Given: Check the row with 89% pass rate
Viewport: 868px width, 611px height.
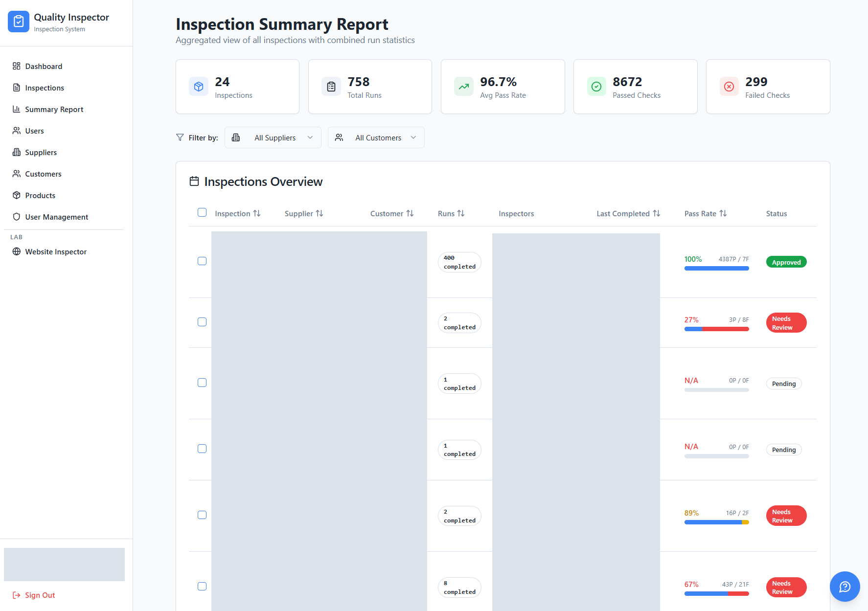Looking at the screenshot, I should (202, 515).
